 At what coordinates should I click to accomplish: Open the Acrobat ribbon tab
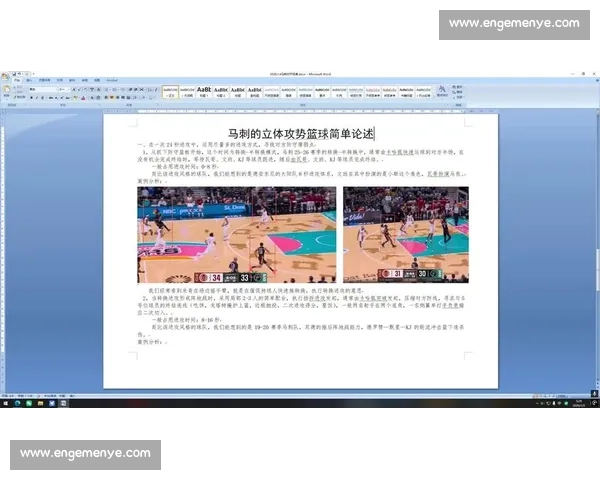pos(112,80)
